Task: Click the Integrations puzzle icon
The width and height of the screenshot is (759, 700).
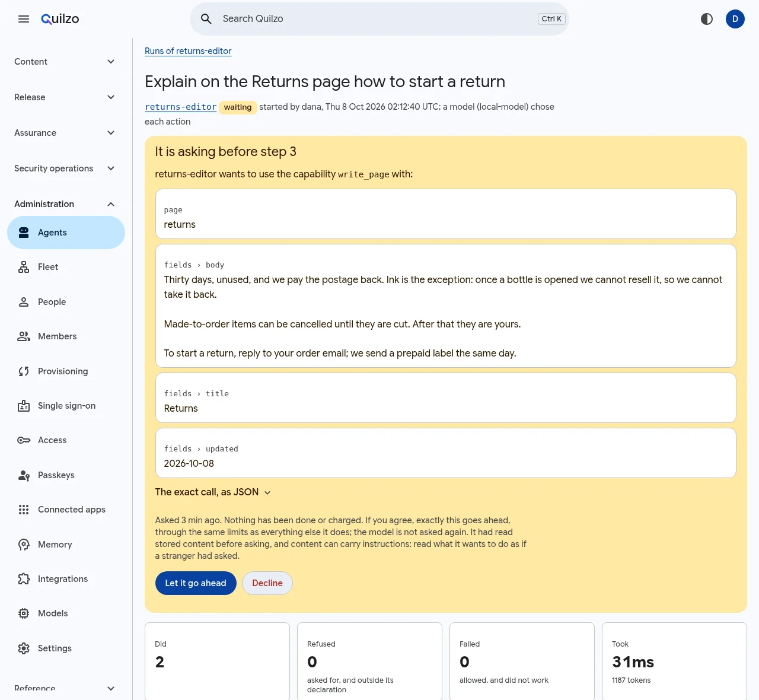Action: coord(24,579)
